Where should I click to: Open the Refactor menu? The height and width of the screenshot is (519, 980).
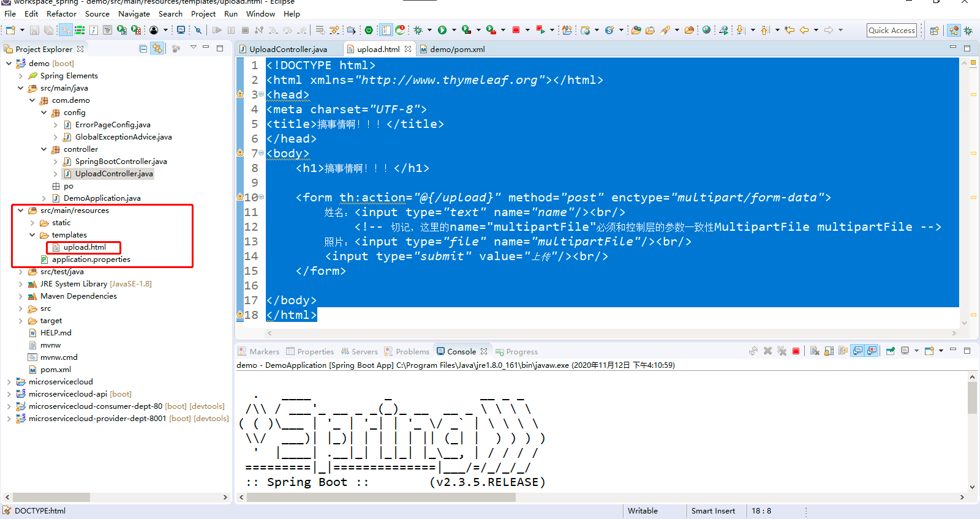[x=61, y=14]
